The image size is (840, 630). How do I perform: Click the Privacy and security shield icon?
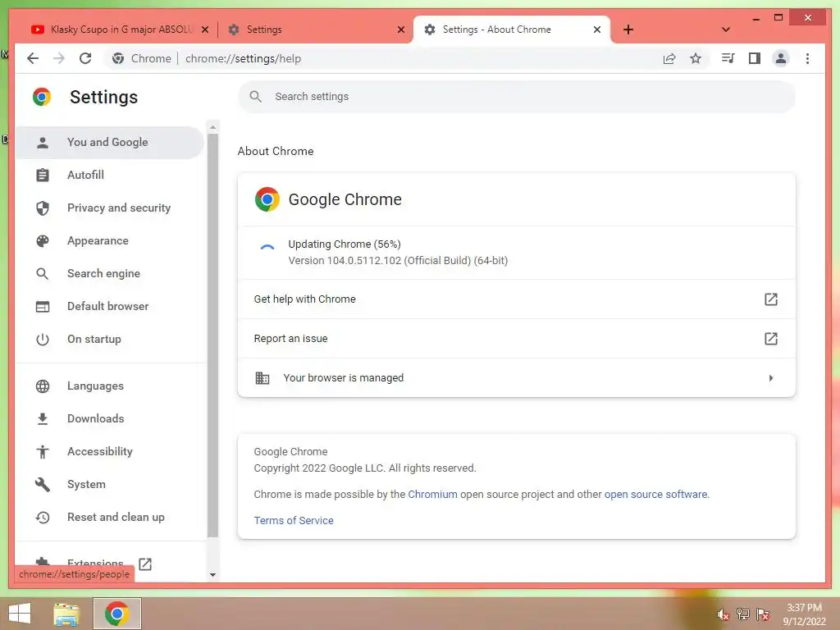click(x=43, y=208)
